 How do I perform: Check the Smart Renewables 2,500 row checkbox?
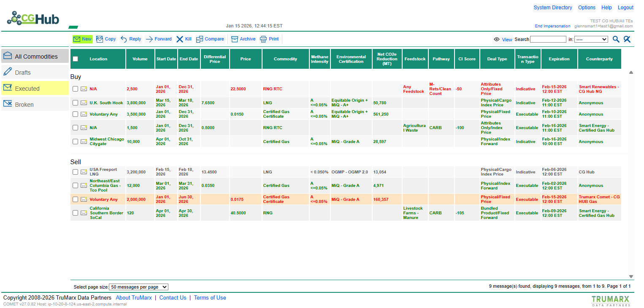click(75, 89)
